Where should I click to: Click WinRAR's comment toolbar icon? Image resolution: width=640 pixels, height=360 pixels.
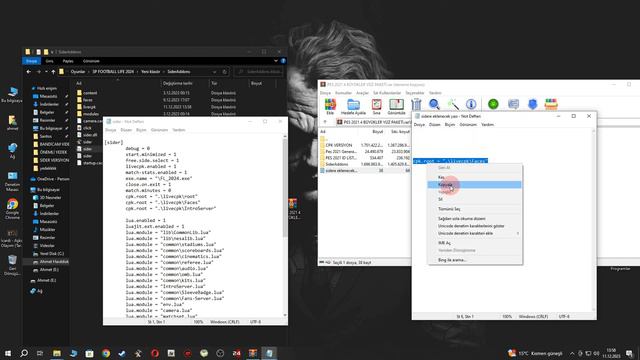pos(513,104)
